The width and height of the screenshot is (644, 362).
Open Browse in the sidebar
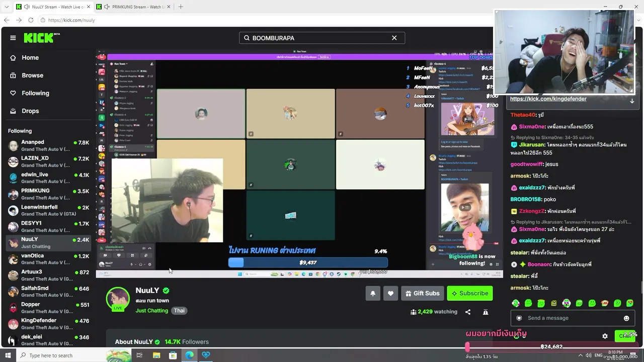click(x=32, y=75)
